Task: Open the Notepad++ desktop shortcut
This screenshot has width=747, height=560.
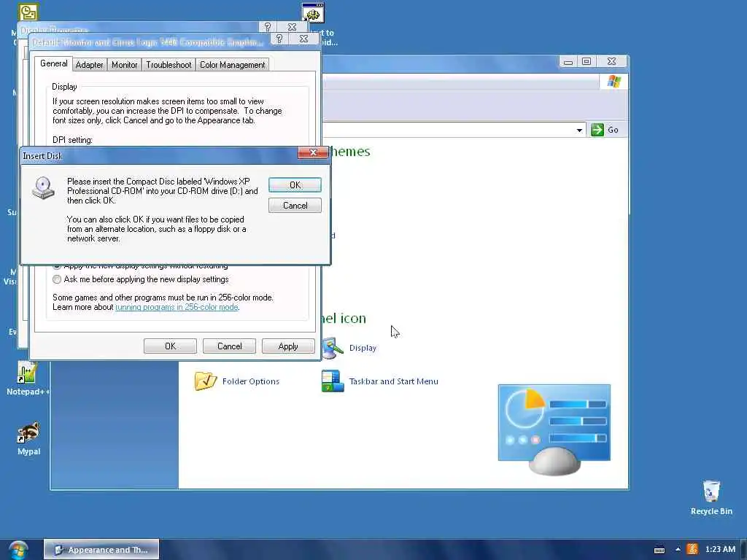Action: 27,378
